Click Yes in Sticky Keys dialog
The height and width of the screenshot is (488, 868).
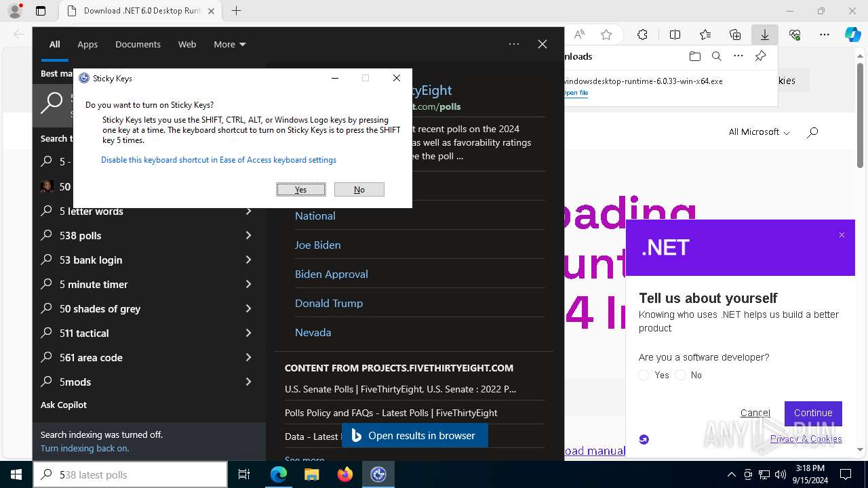[x=301, y=190]
